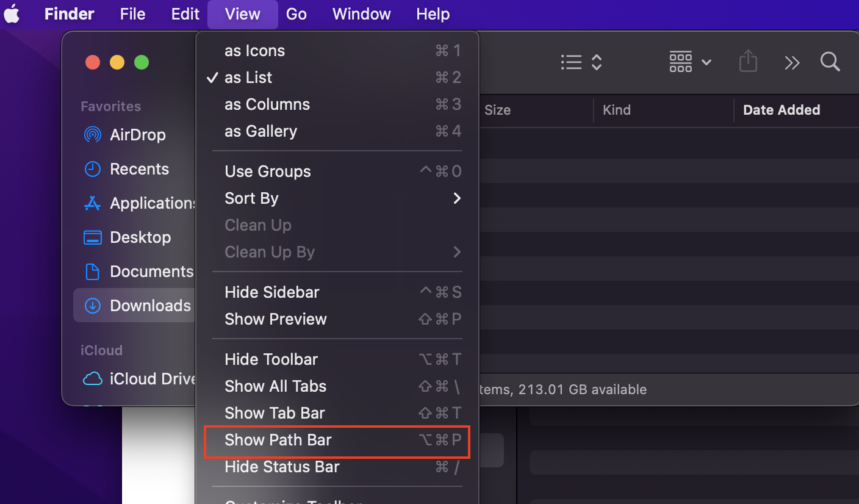Image resolution: width=859 pixels, height=504 pixels.
Task: Click the Applications sidebar icon
Action: pos(92,203)
